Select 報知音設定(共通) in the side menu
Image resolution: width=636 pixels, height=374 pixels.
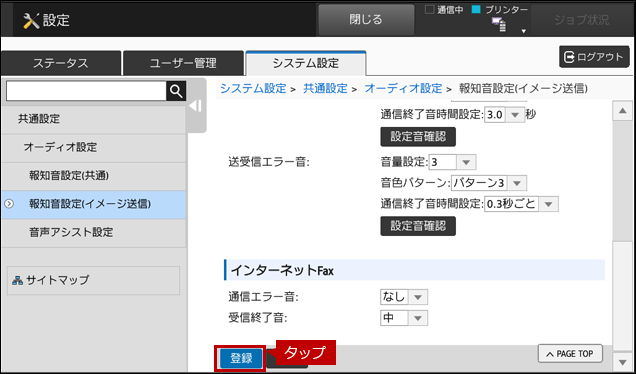(x=94, y=176)
